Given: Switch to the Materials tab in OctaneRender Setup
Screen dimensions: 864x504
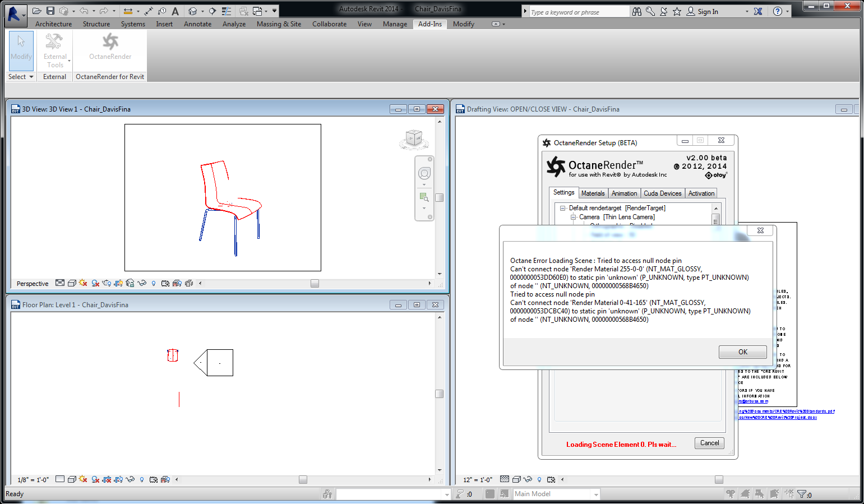Looking at the screenshot, I should pos(593,193).
